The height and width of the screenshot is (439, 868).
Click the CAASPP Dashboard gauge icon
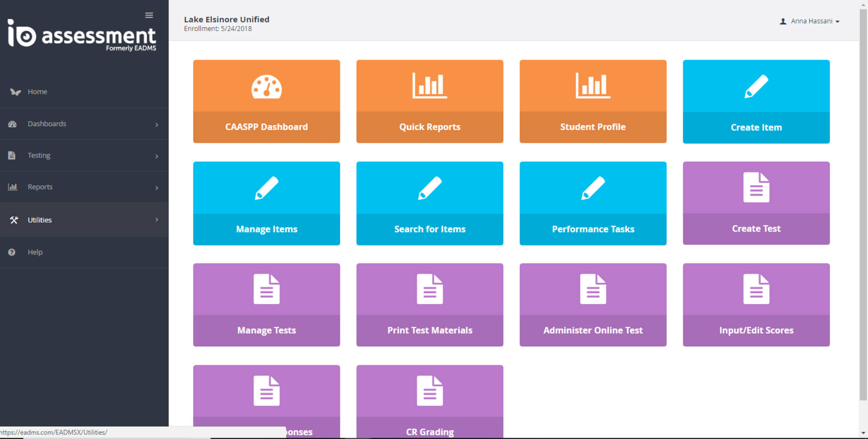[266, 87]
